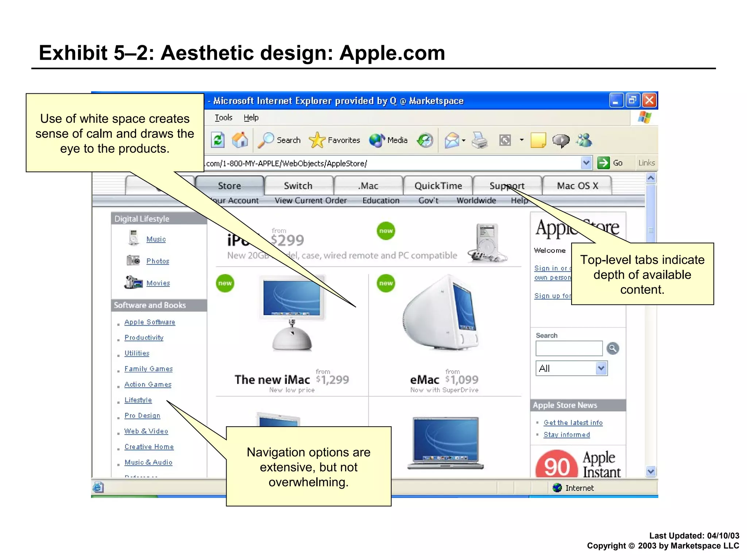Select the .Mac tab

[368, 186]
